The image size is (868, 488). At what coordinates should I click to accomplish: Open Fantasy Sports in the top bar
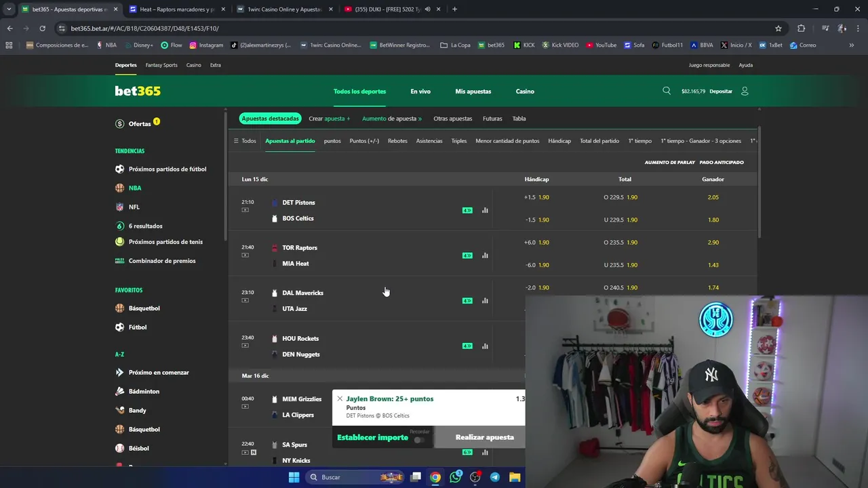click(x=161, y=65)
